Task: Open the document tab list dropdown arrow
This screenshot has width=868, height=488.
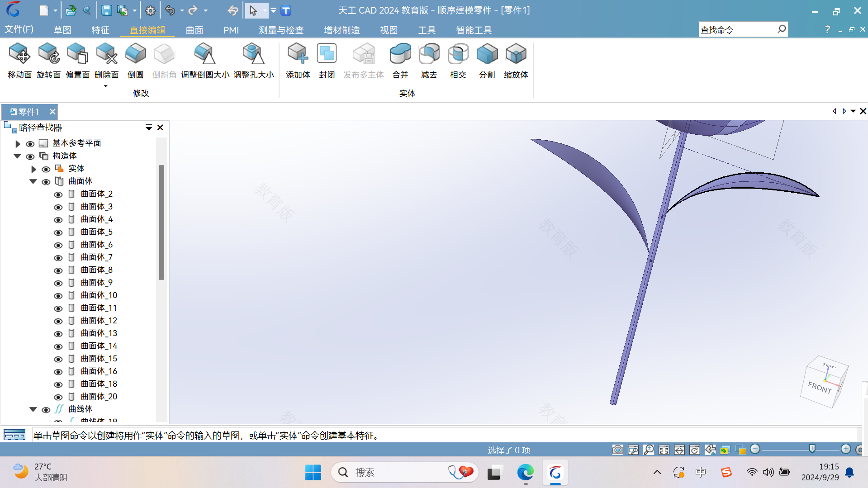Action: 853,111
